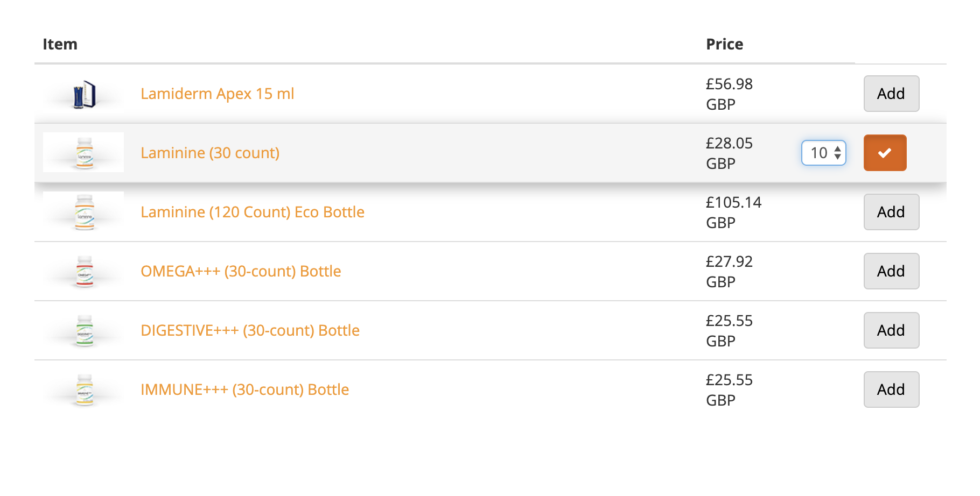The height and width of the screenshot is (496, 980).
Task: Open the Laminine (30 count) product link
Action: point(210,153)
